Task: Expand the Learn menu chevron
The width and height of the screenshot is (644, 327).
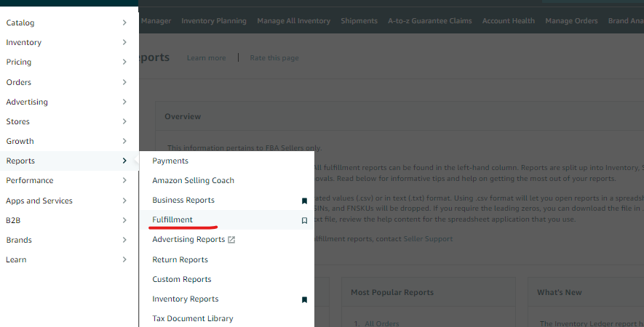Action: (x=124, y=259)
